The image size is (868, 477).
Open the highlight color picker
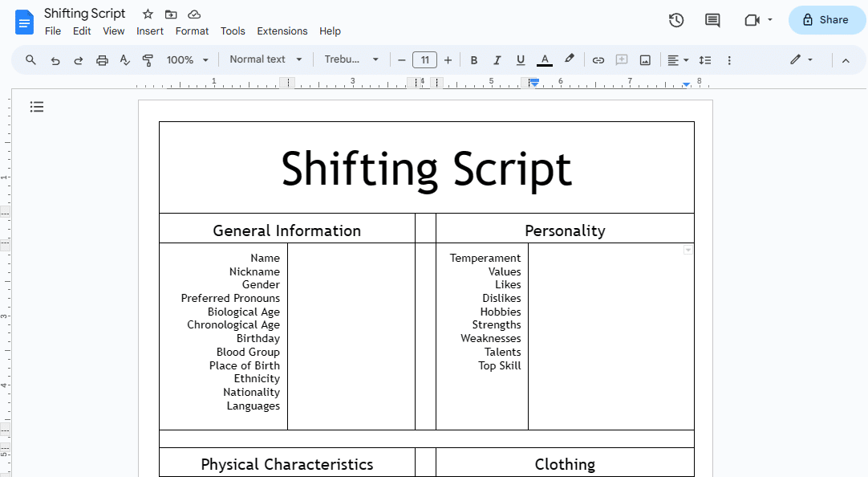coord(569,59)
